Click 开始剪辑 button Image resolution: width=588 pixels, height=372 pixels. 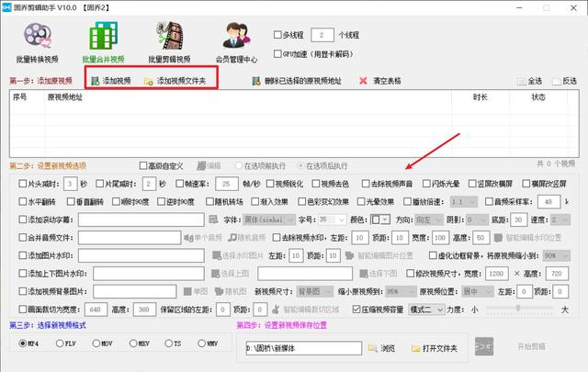(x=531, y=346)
